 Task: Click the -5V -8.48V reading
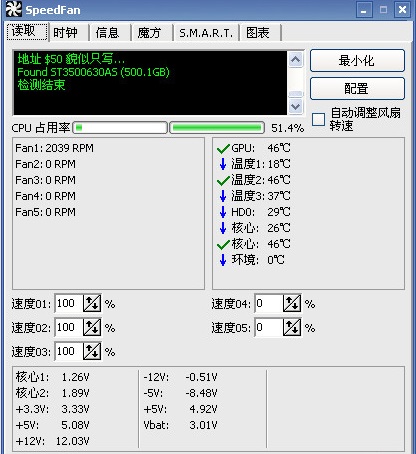(180, 393)
